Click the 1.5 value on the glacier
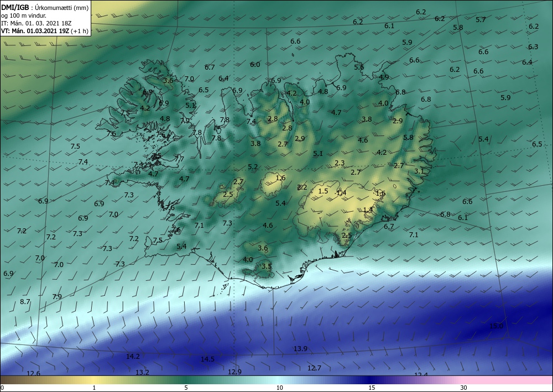 tap(323, 191)
